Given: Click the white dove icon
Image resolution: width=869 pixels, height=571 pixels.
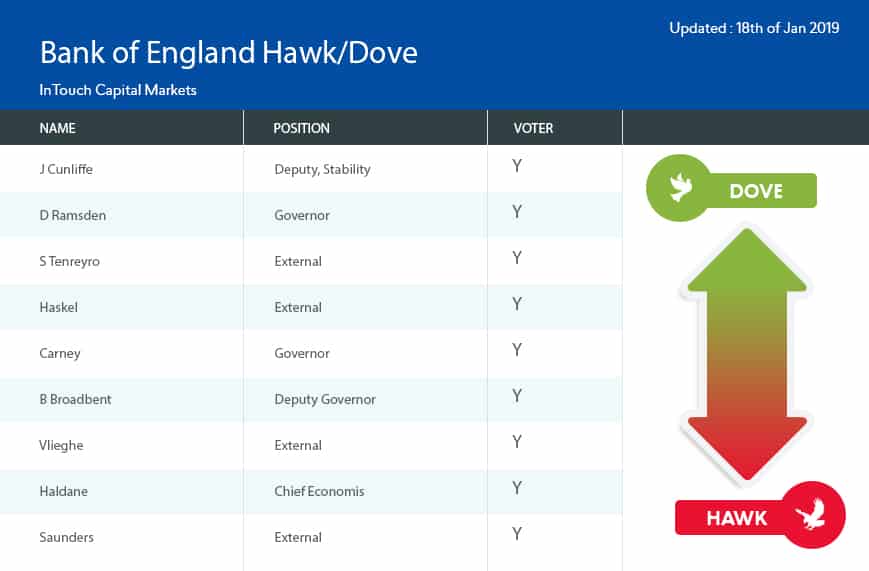Looking at the screenshot, I should click(x=682, y=188).
